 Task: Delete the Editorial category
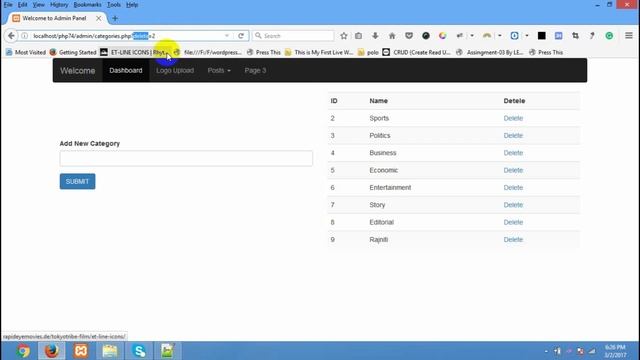(513, 222)
